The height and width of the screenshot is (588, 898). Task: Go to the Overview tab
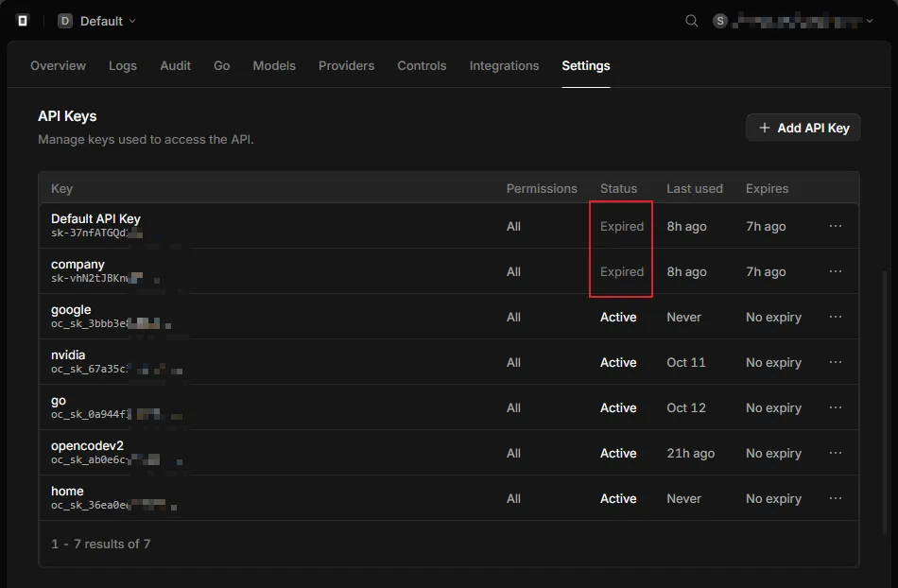click(58, 66)
